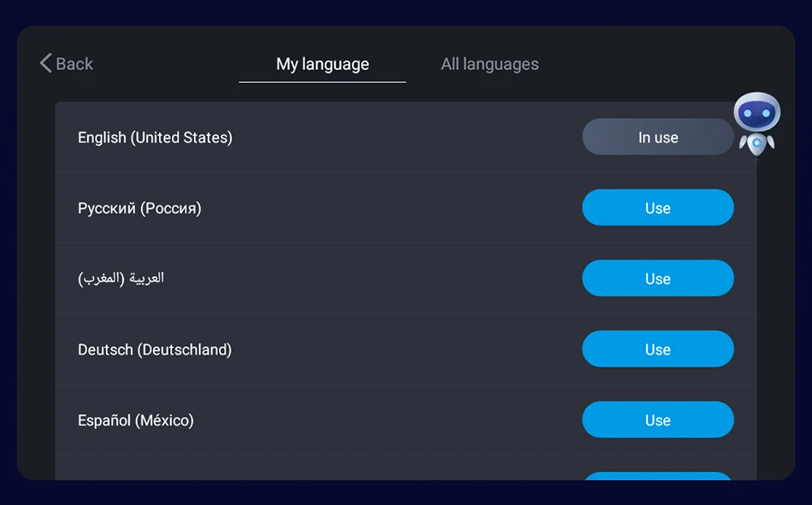Select the Arabic language label
The height and width of the screenshot is (505, 812).
point(121,279)
